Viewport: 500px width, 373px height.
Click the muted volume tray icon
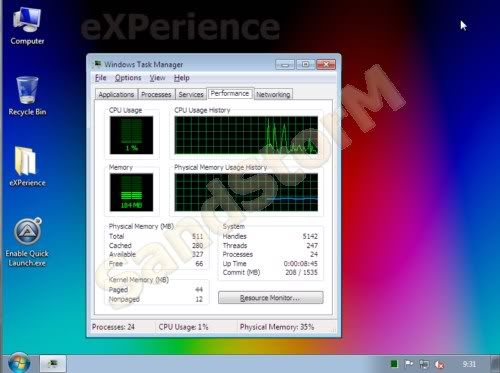tap(440, 364)
